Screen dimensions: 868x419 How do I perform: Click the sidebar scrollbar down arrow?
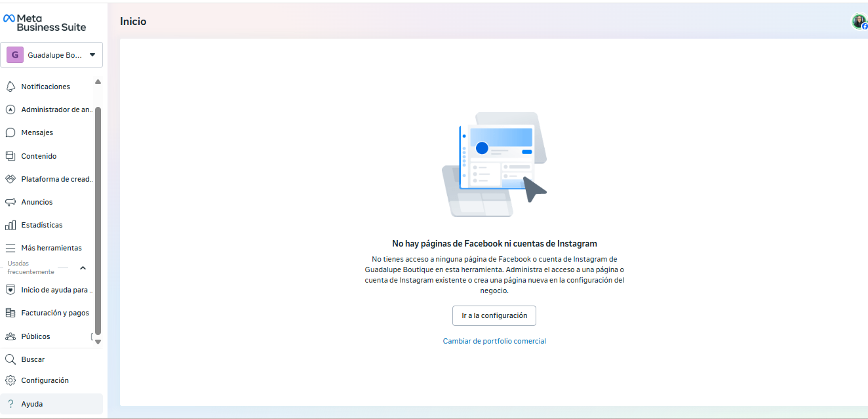point(98,342)
